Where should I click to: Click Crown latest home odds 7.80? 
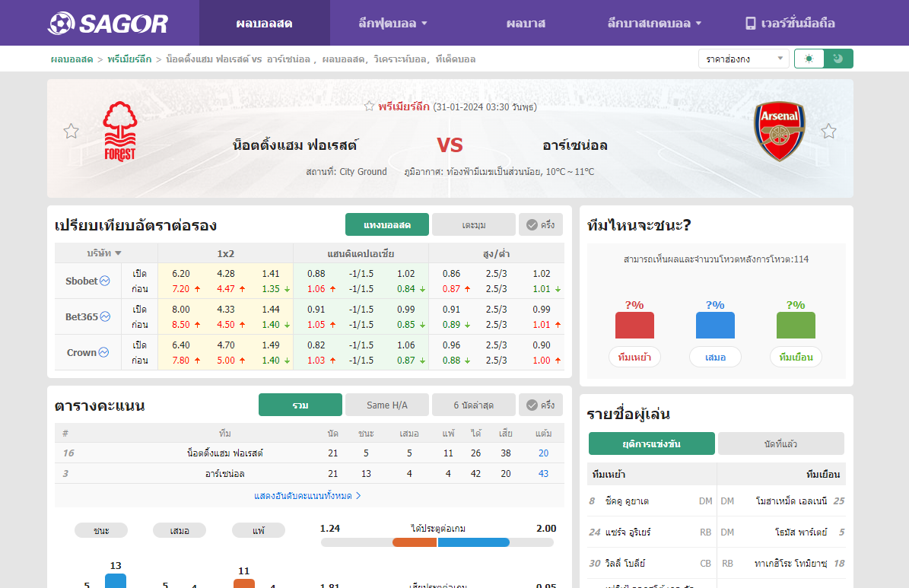181,360
